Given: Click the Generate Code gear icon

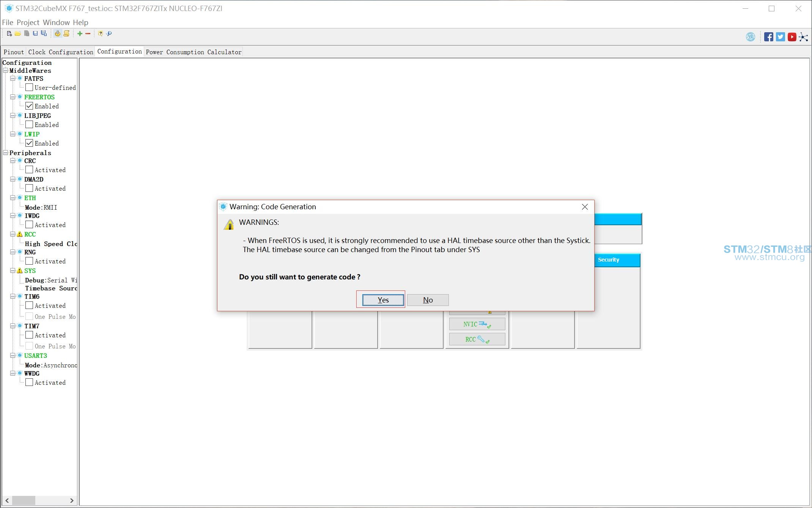Looking at the screenshot, I should 57,34.
